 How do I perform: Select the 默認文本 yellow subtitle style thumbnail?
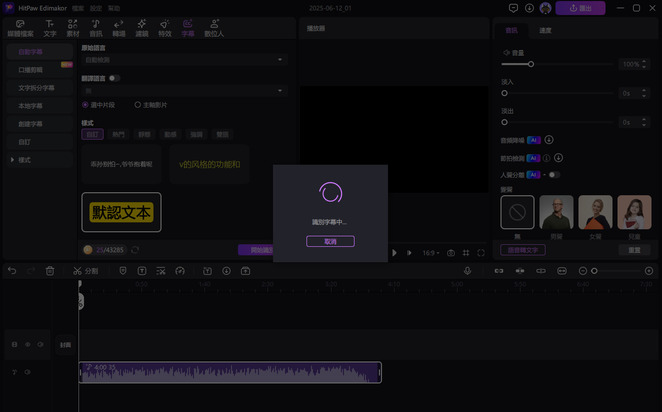tap(121, 212)
